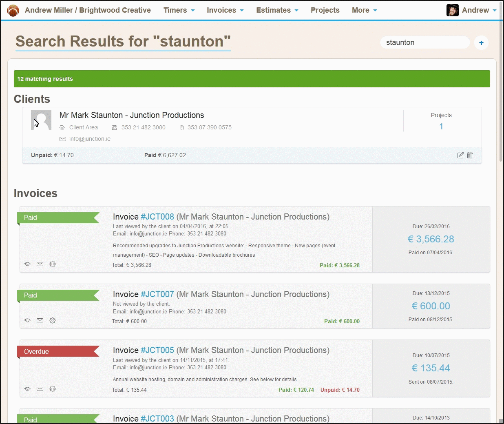Open settings gear for invoice JCT008
The height and width of the screenshot is (424, 504).
tap(53, 264)
